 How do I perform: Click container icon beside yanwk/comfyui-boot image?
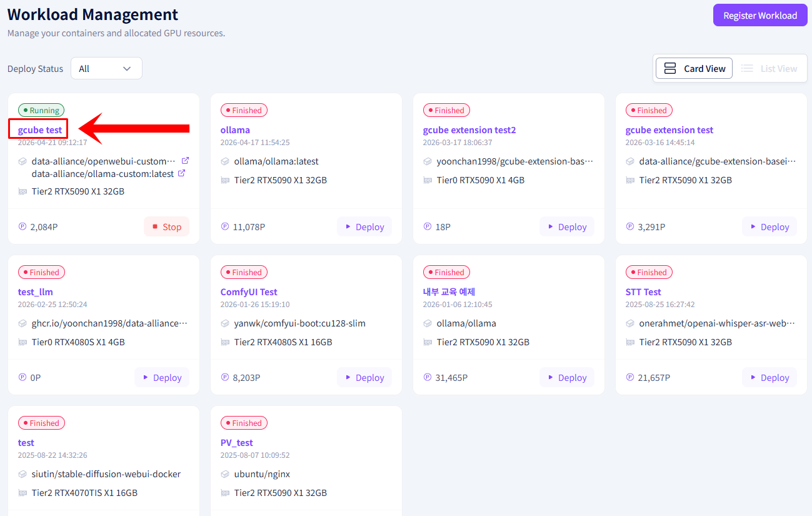tap(225, 323)
